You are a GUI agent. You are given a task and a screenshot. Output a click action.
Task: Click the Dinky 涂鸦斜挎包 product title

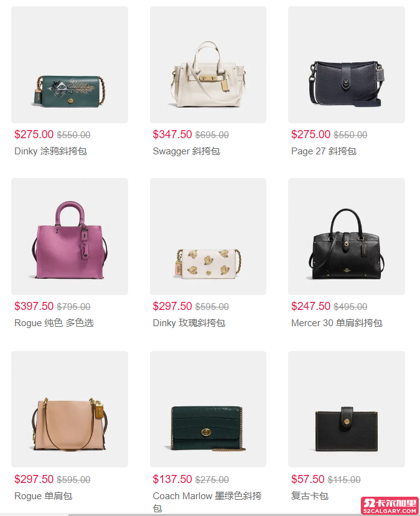tap(50, 151)
